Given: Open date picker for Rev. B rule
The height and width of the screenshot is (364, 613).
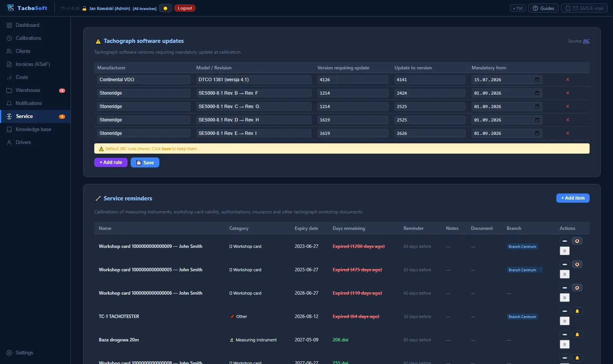Looking at the screenshot, I should [x=537, y=93].
